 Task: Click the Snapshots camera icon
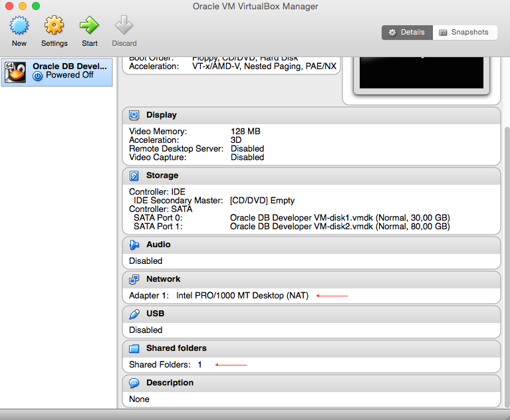point(443,33)
